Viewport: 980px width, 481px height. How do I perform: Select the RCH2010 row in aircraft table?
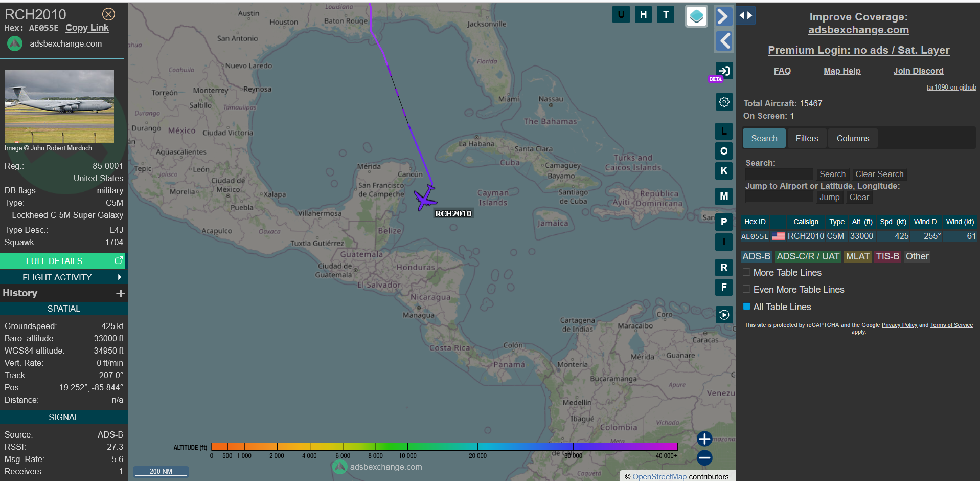859,236
